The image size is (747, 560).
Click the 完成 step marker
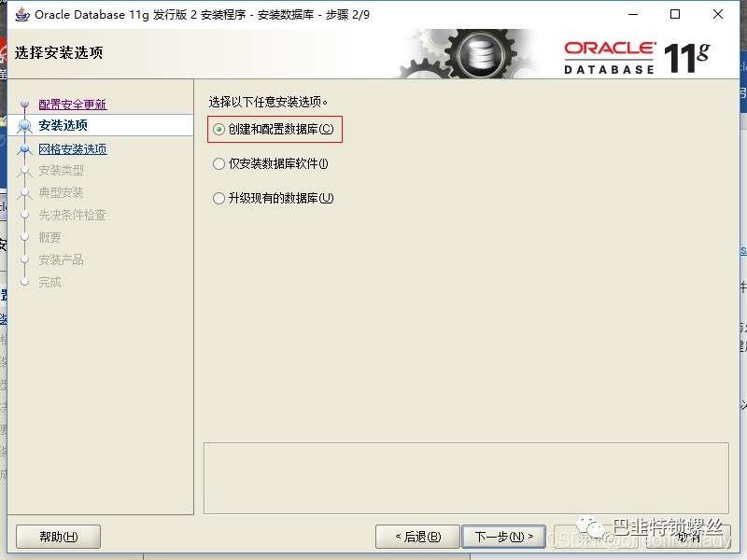point(25,282)
